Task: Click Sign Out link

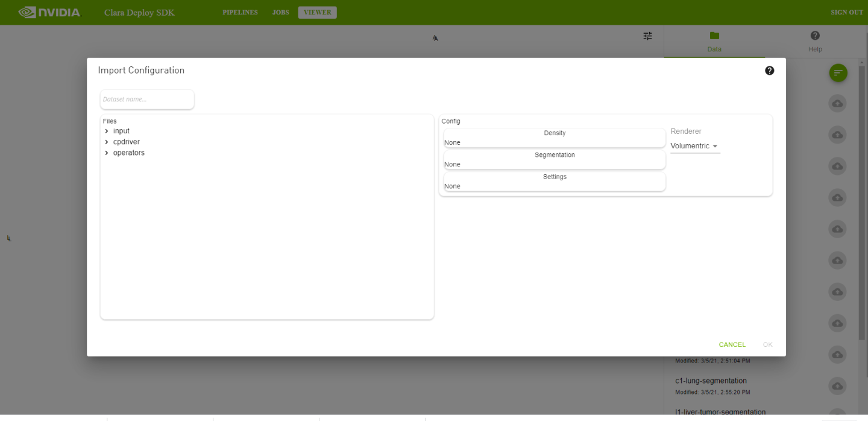Action: (x=847, y=12)
